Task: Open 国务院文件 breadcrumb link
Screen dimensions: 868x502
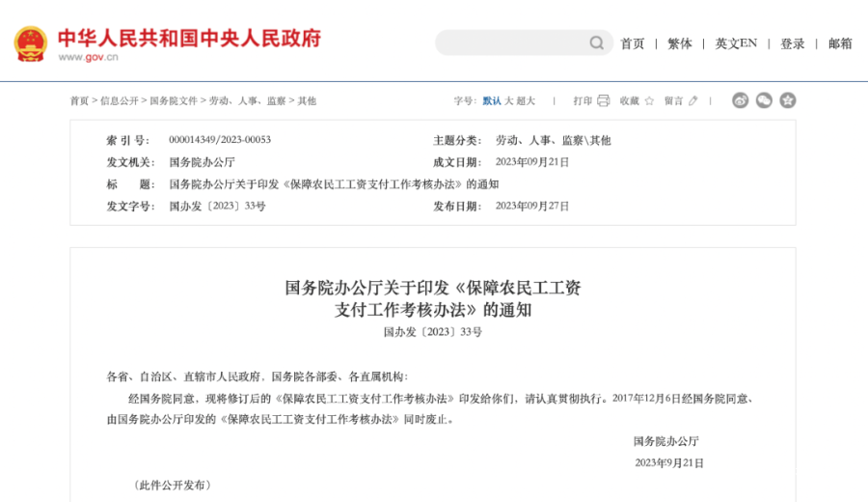Action: 174,100
